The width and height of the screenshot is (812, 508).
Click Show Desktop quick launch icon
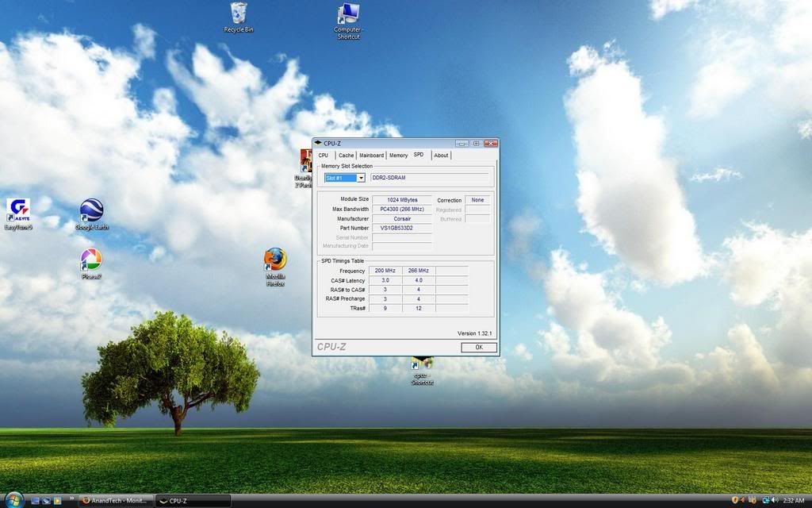[35, 501]
